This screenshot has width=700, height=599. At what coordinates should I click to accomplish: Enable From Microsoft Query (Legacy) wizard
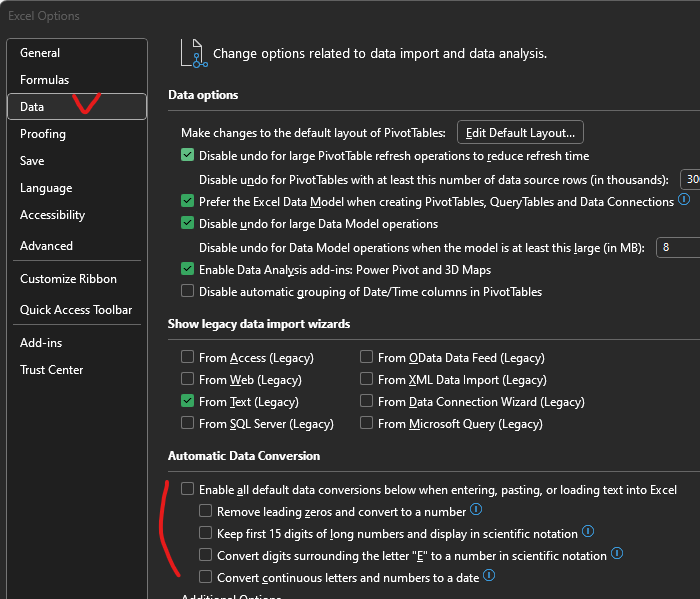tap(367, 423)
